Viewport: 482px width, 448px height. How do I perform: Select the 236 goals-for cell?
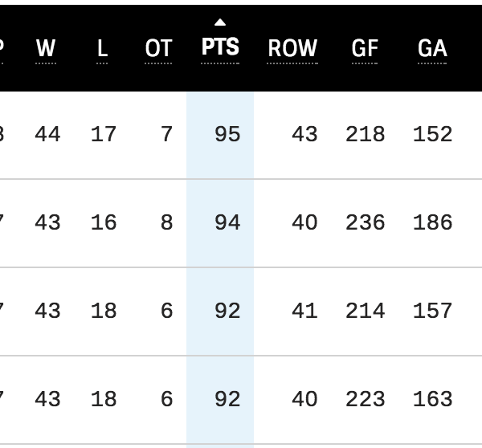tap(366, 222)
